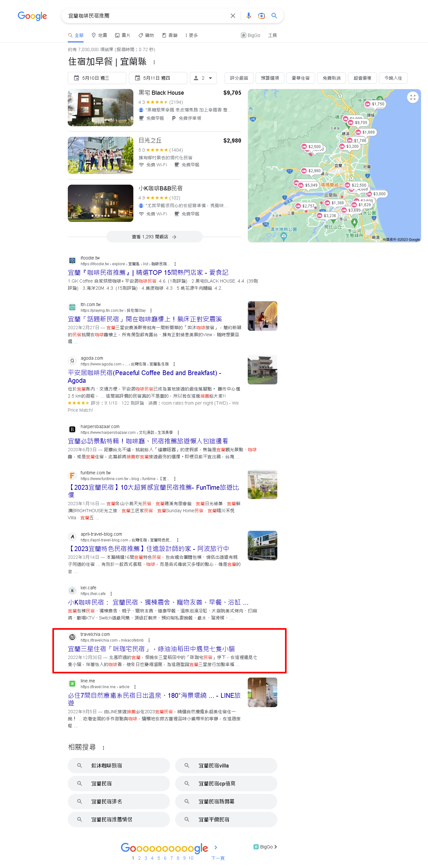This screenshot has height=868, width=428.
Task: Open more options for travelchia.com result
Action: (x=149, y=640)
